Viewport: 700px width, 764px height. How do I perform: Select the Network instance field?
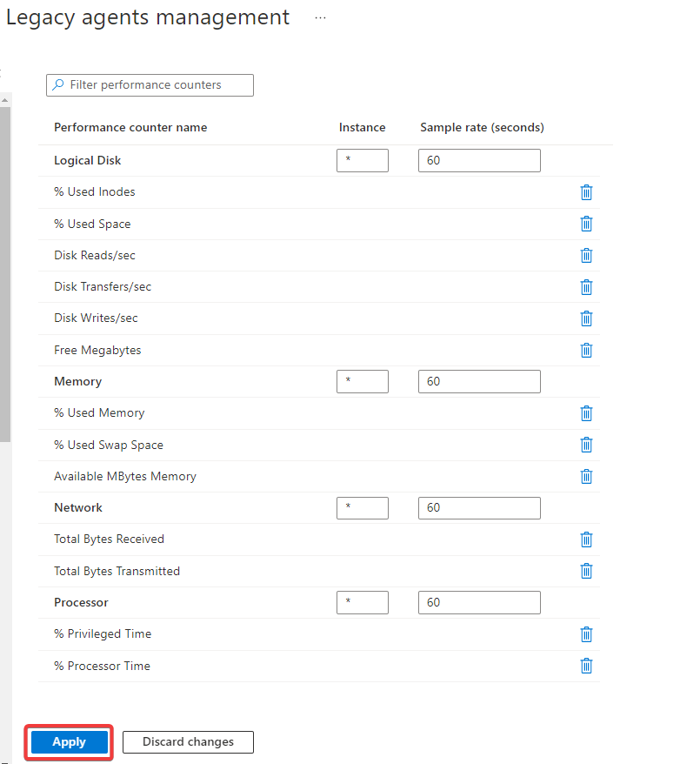(362, 508)
